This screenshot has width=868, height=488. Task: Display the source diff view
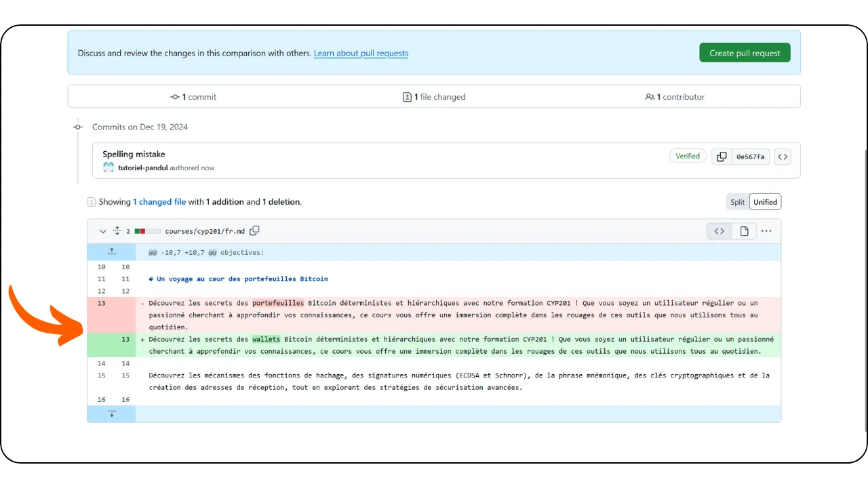click(719, 231)
